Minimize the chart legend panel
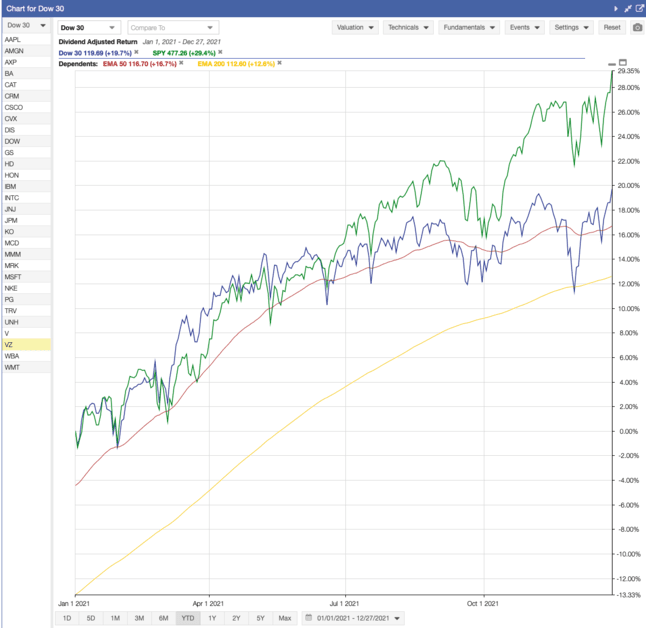This screenshot has width=646, height=628. pyautogui.click(x=612, y=64)
